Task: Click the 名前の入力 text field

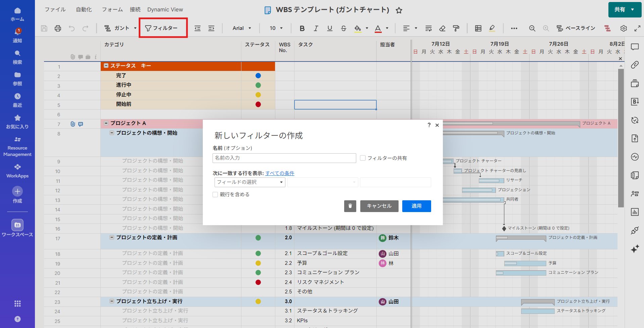Action: coord(284,158)
